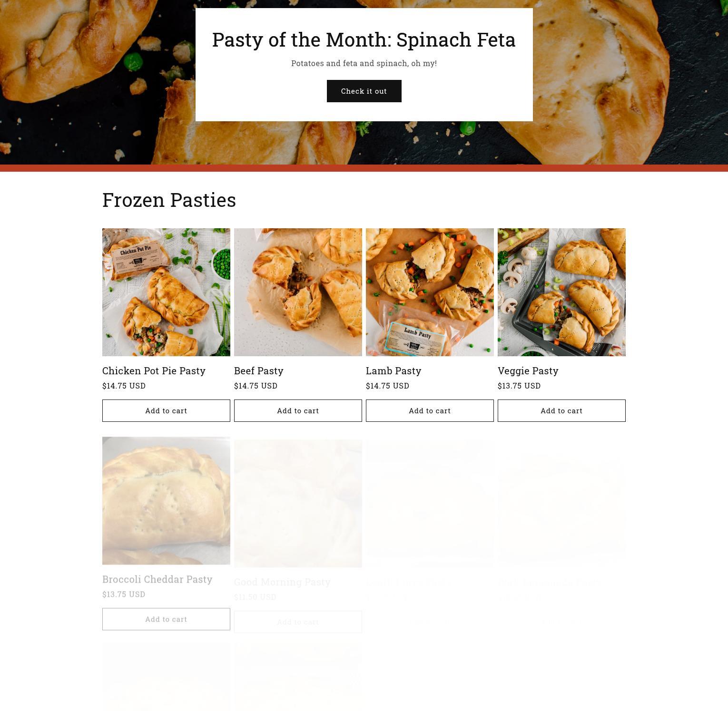The height and width of the screenshot is (711, 728).
Task: Open the Chicken Pot Pie Pasty image
Action: point(166,292)
